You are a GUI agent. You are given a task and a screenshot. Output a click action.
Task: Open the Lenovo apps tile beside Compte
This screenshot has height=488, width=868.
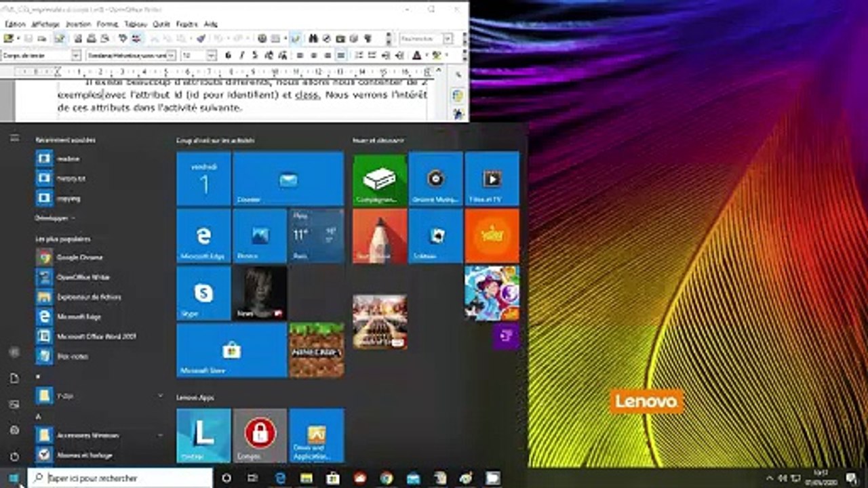(x=317, y=435)
